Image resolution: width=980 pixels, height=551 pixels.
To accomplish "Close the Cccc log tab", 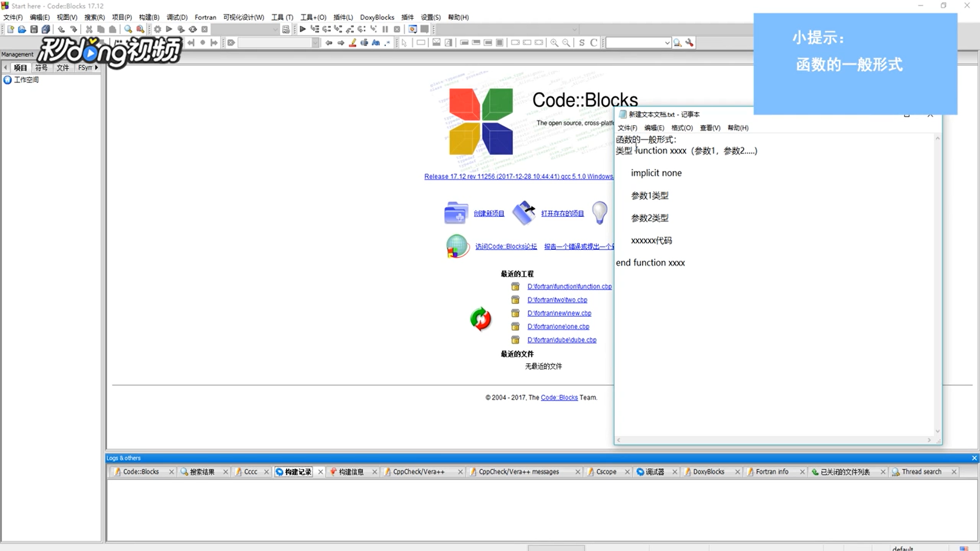I will coord(266,472).
